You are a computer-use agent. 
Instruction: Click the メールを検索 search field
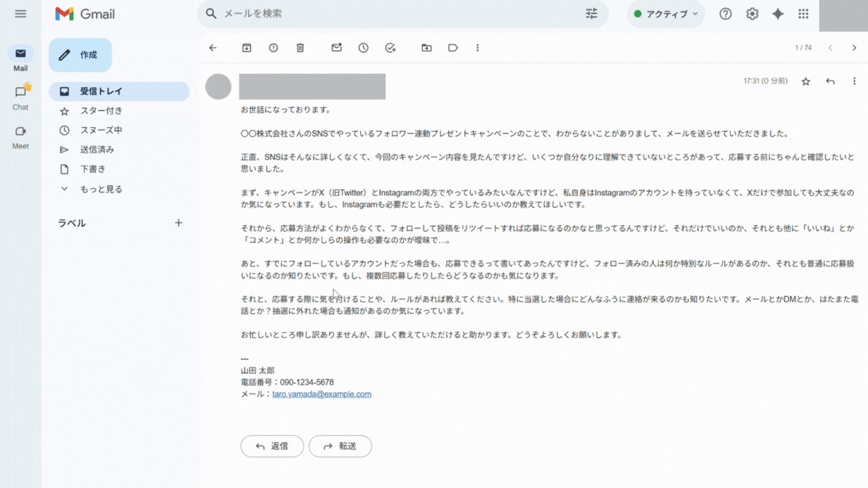402,14
